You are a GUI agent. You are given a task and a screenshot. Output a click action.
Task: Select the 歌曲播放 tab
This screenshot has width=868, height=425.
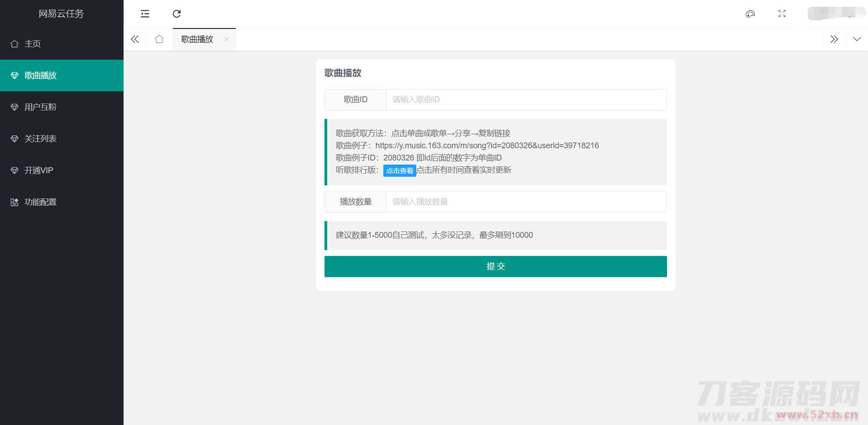[197, 39]
